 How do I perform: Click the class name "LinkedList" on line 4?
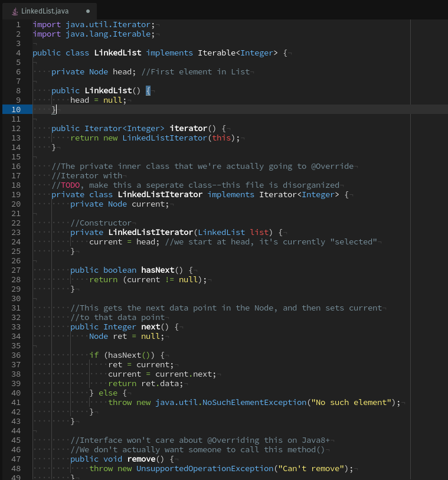click(117, 53)
